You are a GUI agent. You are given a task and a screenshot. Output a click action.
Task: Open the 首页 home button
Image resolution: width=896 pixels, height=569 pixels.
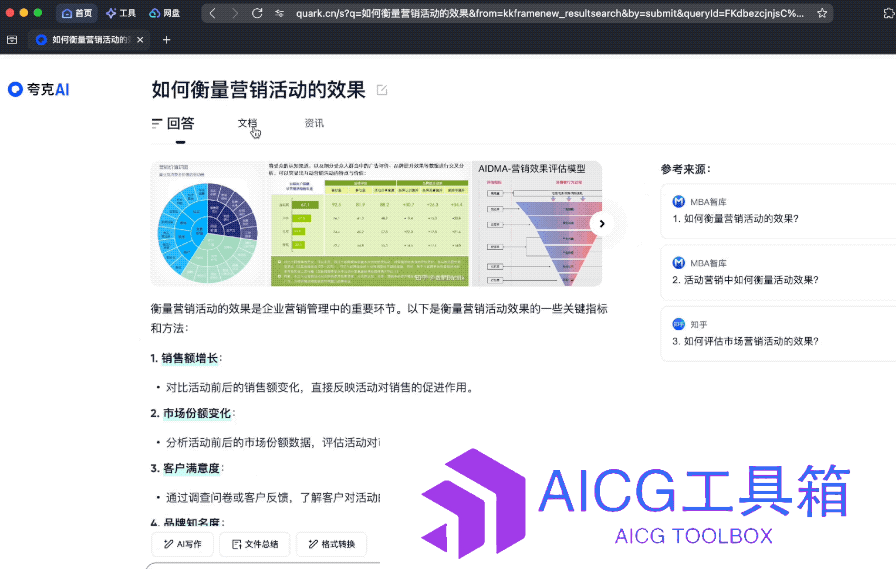(77, 13)
